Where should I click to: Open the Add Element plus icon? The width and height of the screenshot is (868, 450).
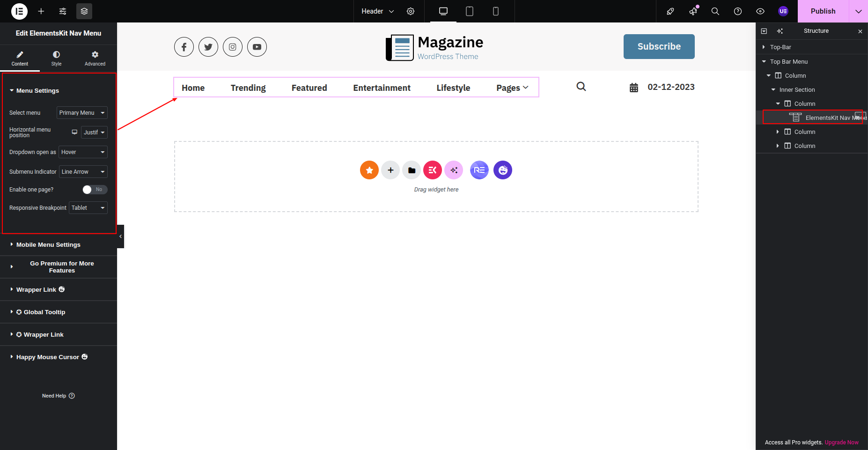click(41, 11)
